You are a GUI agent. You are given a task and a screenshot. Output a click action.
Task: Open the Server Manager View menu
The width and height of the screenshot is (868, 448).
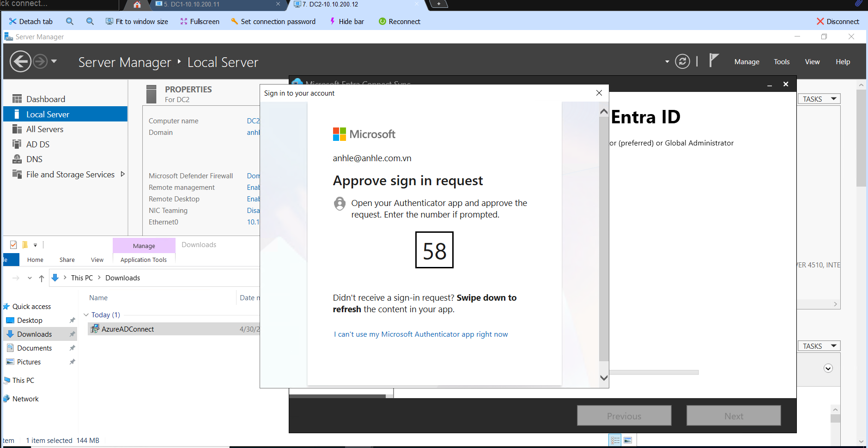[x=812, y=62]
